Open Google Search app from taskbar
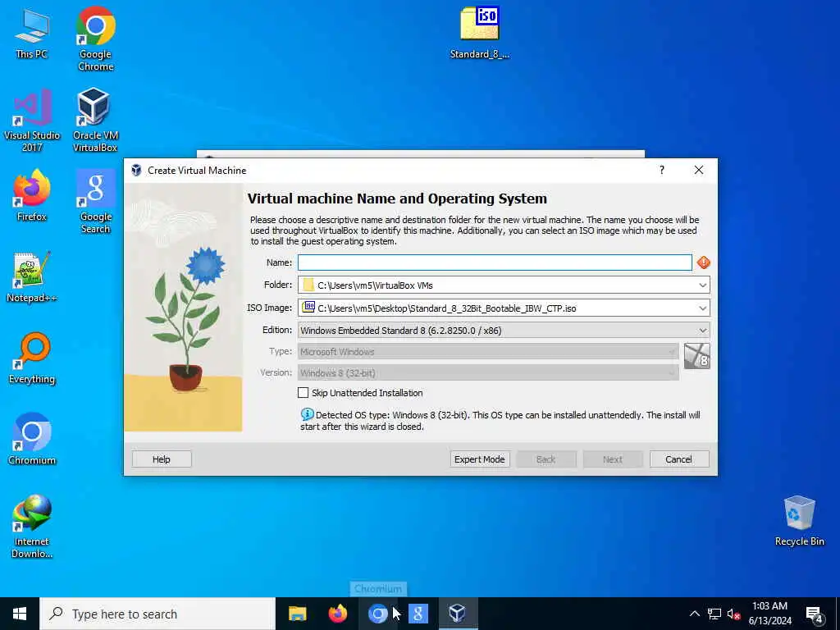Viewport: 840px width, 630px height. (x=418, y=614)
